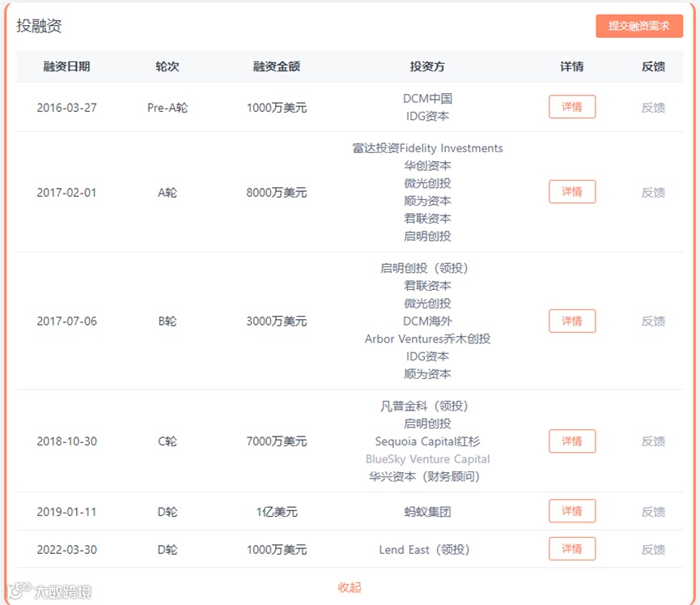Select 1000万美元 in the 2016-03-27 row
The width and height of the screenshot is (700, 605).
point(276,108)
